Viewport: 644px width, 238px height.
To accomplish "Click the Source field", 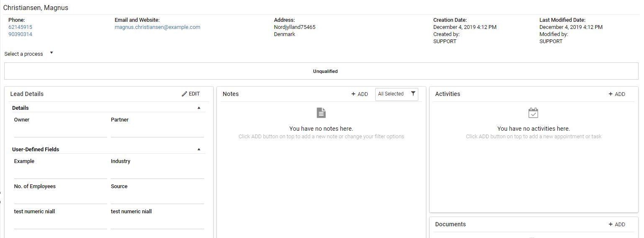I will (157, 198).
